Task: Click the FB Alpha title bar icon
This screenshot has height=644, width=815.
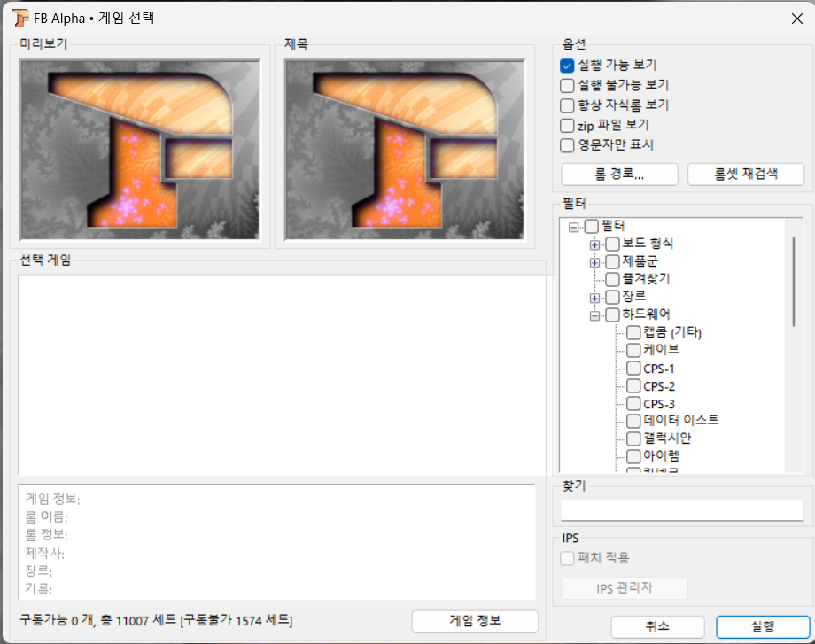Action: [x=19, y=19]
